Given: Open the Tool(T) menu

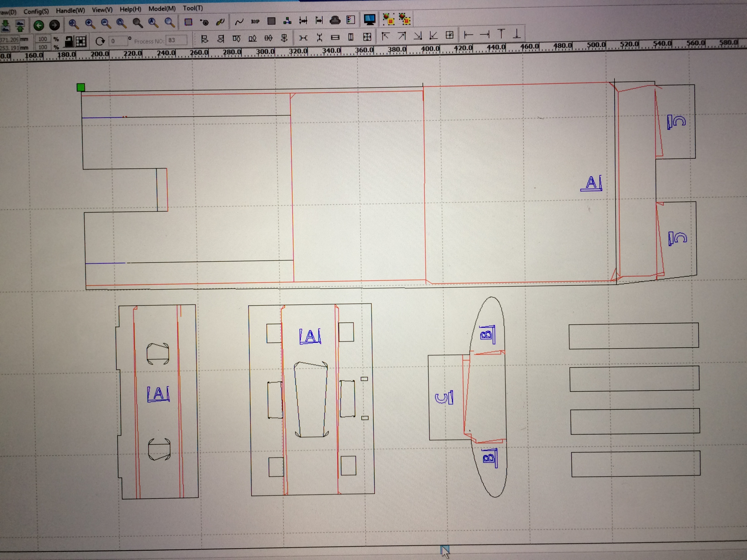Looking at the screenshot, I should click(x=192, y=8).
